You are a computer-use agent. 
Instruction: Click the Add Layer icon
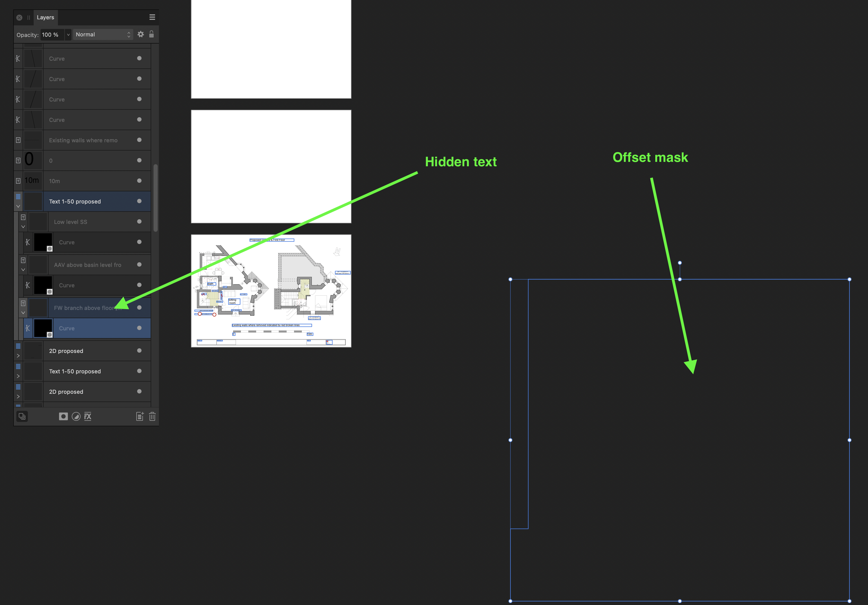(140, 416)
